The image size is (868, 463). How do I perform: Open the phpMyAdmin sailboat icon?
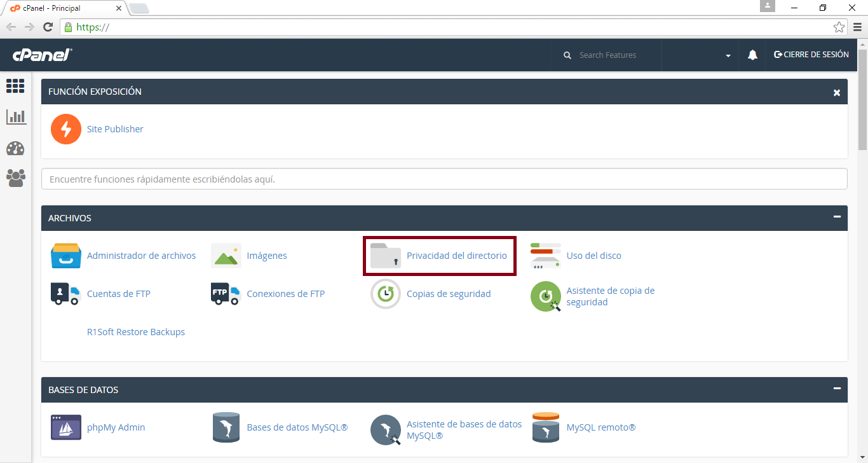66,427
